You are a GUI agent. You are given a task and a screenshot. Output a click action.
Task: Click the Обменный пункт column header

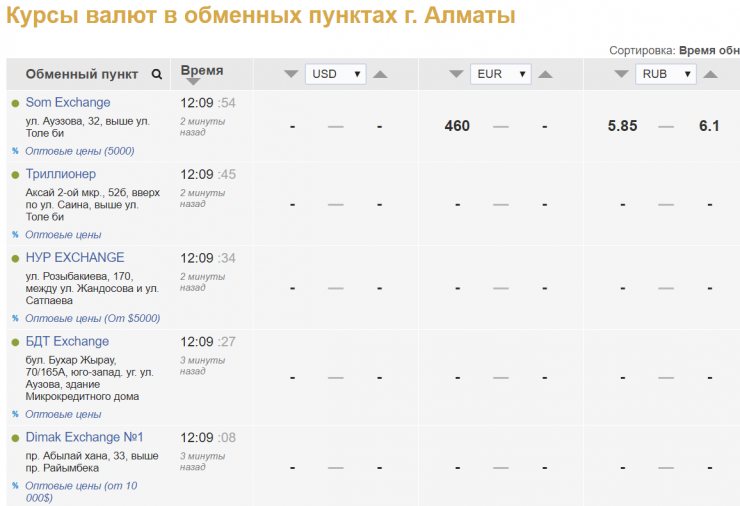[82, 74]
